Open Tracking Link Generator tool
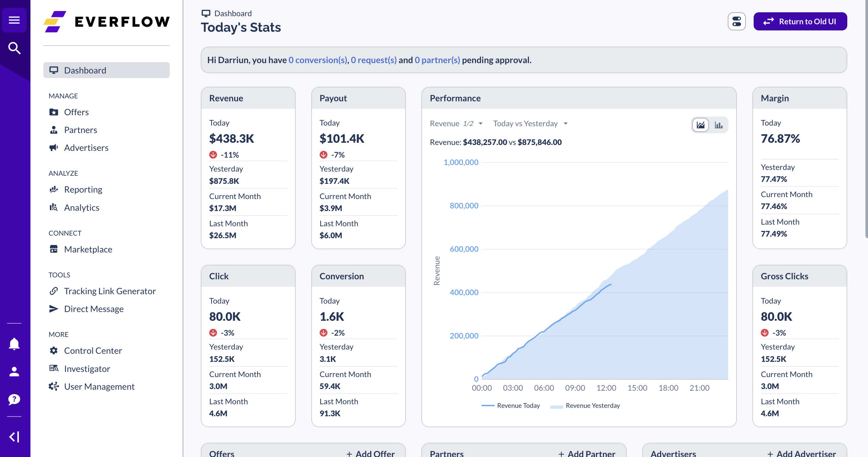Viewport: 868px width, 457px height. (x=110, y=291)
